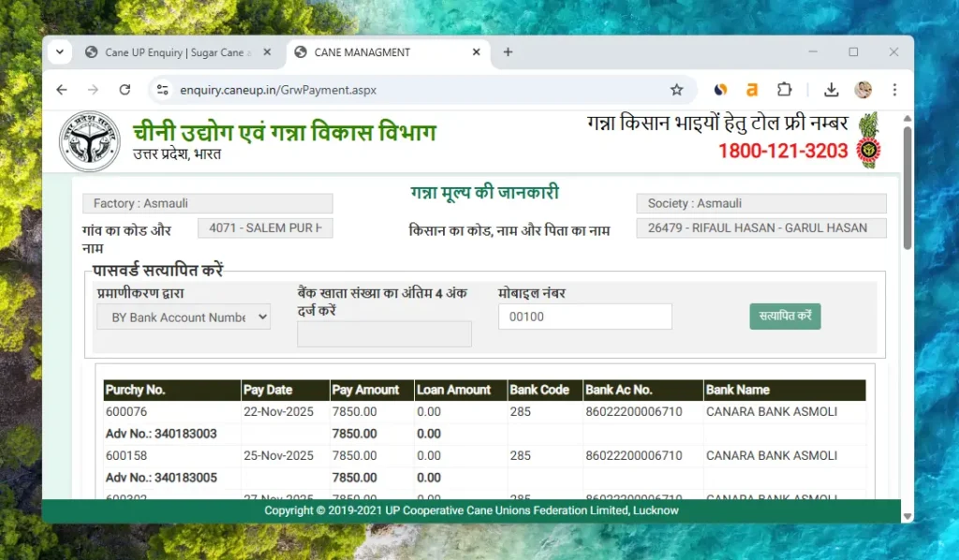Open the three-dot Chrome menu
The width and height of the screenshot is (959, 560).
[x=894, y=90]
